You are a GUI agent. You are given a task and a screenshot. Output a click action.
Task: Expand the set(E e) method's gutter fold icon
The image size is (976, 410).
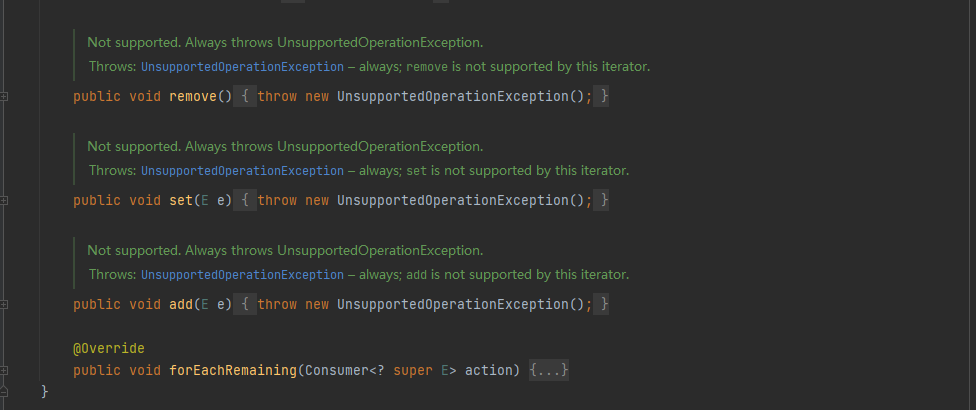[x=5, y=200]
